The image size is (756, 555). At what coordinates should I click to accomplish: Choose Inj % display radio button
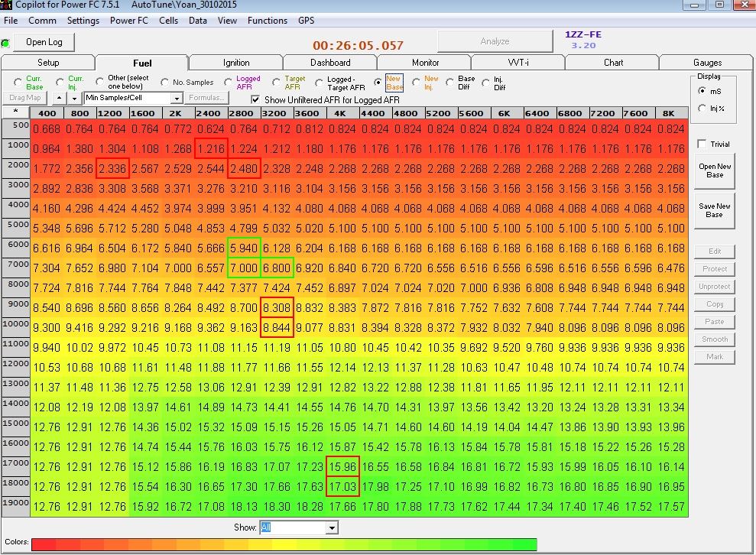[x=702, y=109]
